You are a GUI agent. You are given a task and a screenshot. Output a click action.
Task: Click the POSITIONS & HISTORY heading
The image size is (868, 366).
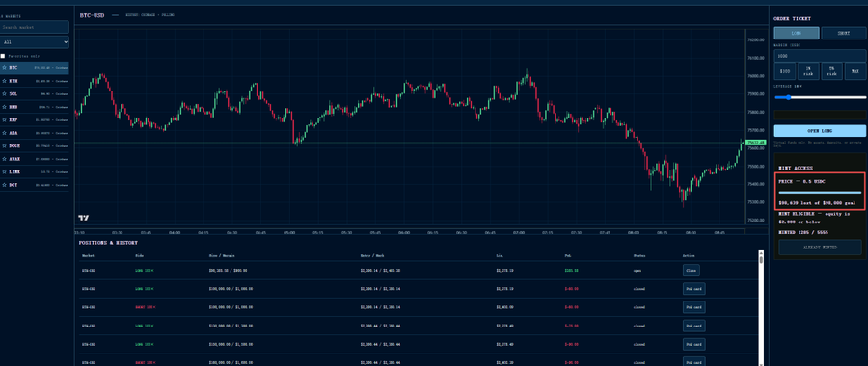108,243
